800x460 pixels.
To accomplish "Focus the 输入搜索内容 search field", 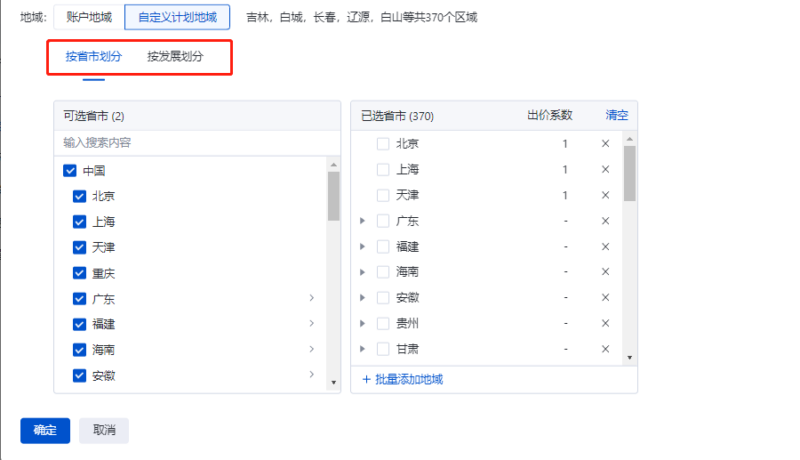I will 197,143.
